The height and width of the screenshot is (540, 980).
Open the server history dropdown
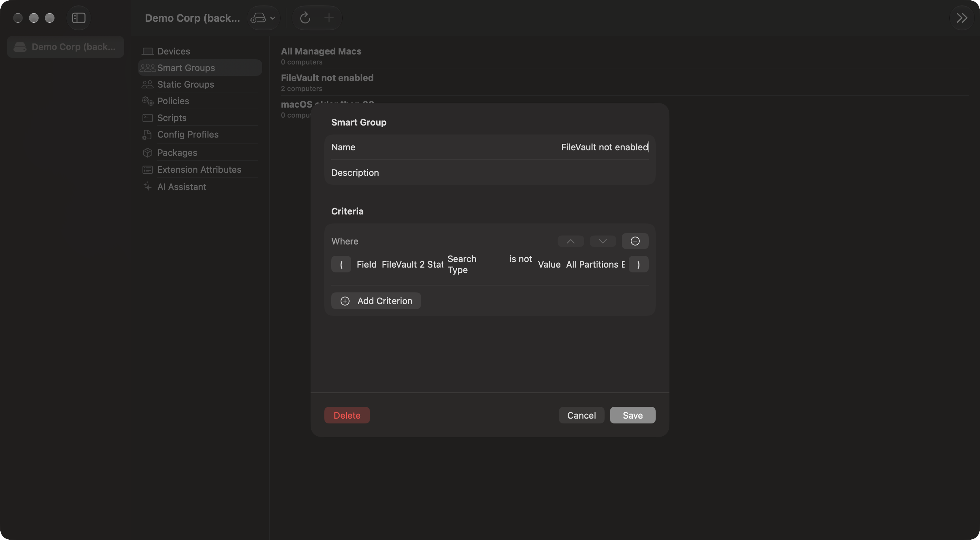[263, 18]
